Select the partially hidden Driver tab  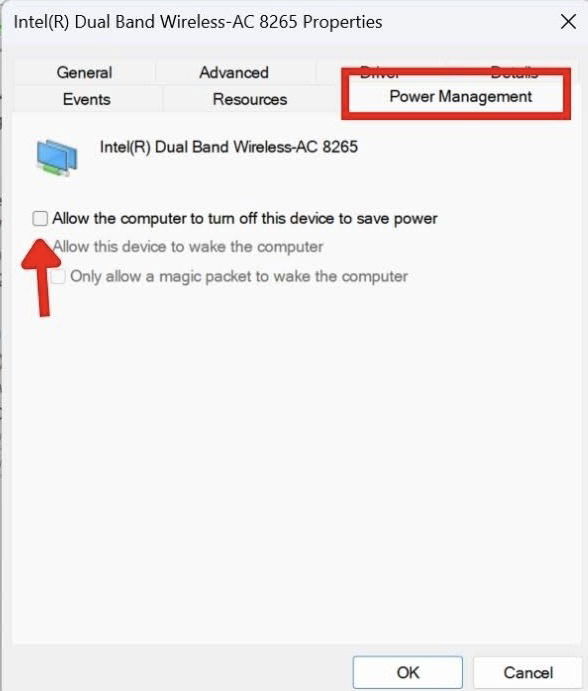[x=379, y=71]
